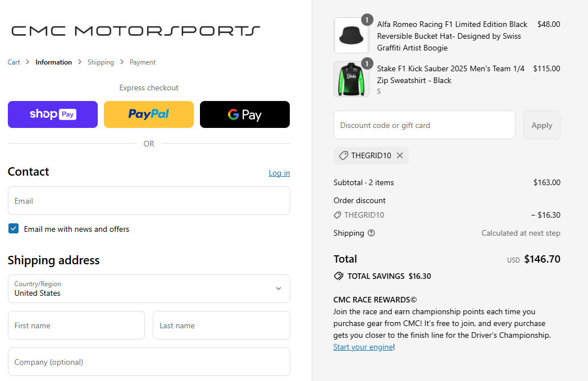Click the Alfa Romeo bucket hat title
Viewport: 588px width, 381px height.
(x=452, y=36)
